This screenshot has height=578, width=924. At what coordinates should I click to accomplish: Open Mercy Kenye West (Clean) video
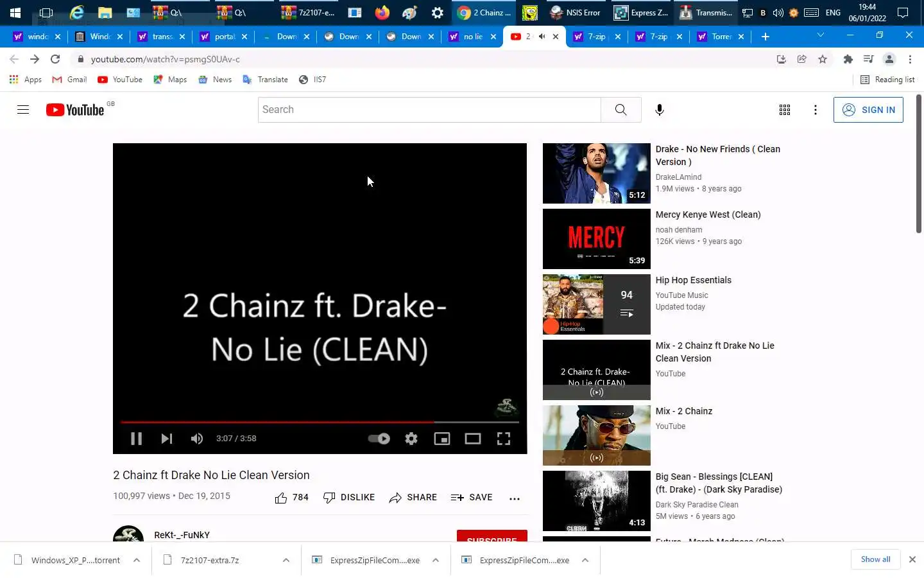pos(708,215)
